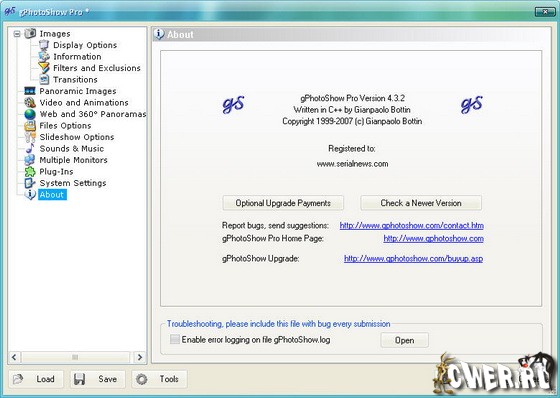Go to System Settings entry
560x398 pixels.
[73, 183]
